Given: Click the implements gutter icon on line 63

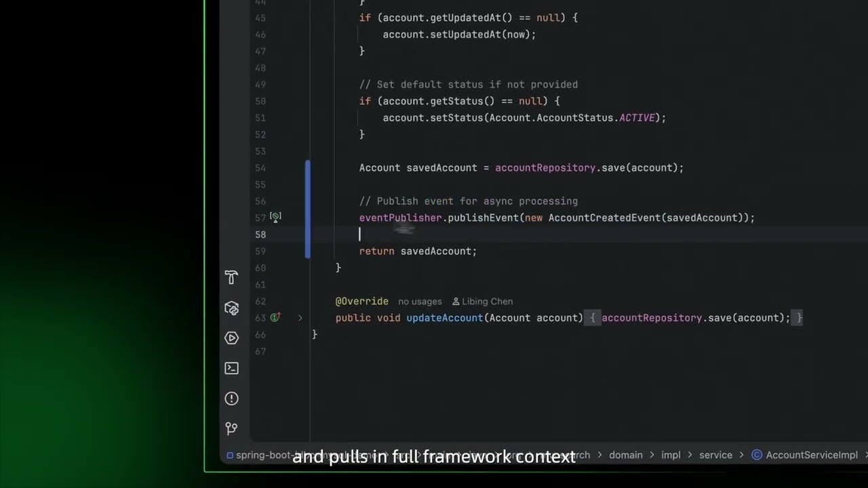Looking at the screenshot, I should click(275, 317).
